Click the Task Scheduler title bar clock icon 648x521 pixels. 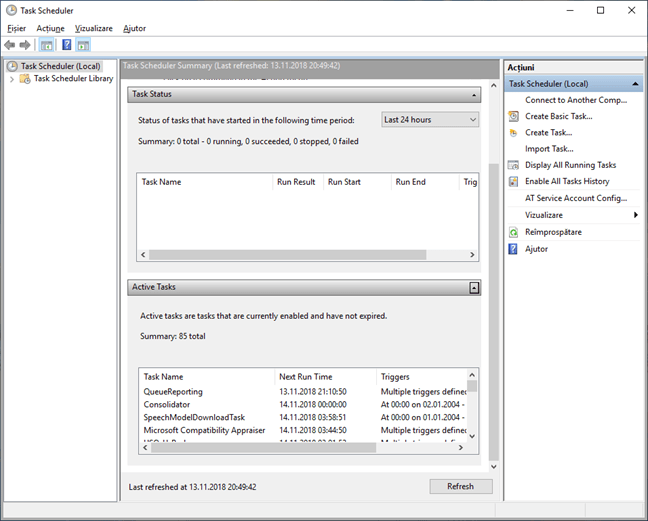coord(11,10)
